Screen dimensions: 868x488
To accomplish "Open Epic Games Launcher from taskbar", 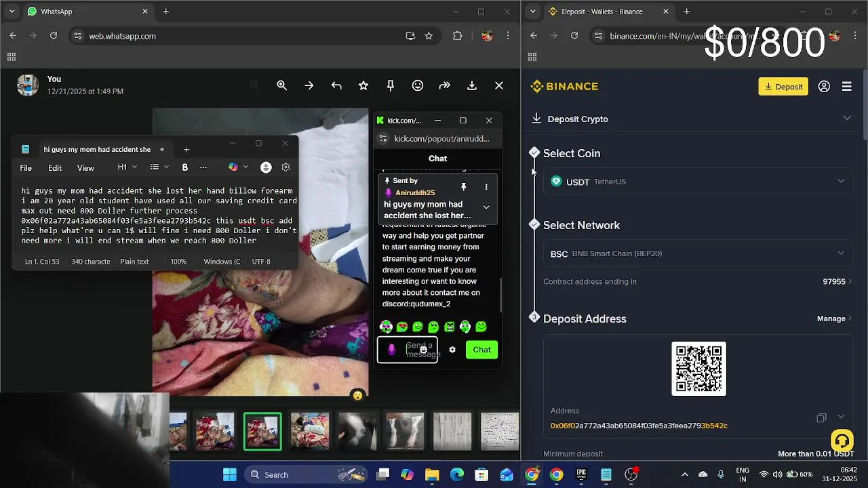I will point(581,474).
